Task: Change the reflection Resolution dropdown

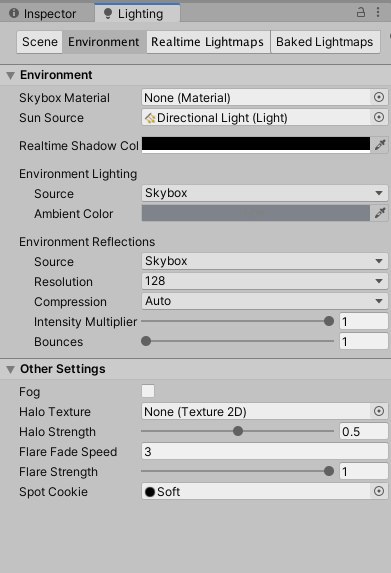Action: [x=265, y=281]
